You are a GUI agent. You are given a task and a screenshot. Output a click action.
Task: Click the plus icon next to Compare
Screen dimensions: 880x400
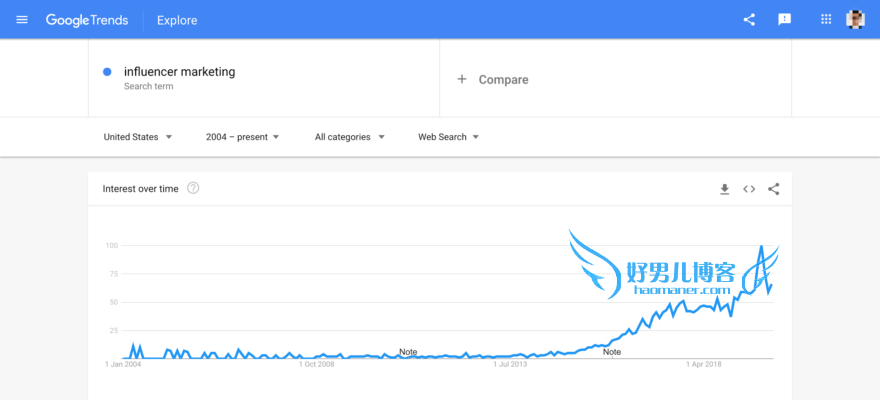point(462,79)
